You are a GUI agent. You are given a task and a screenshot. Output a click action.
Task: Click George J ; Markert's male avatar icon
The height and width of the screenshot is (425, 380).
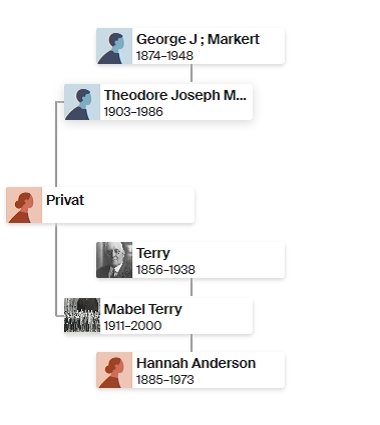tap(114, 46)
